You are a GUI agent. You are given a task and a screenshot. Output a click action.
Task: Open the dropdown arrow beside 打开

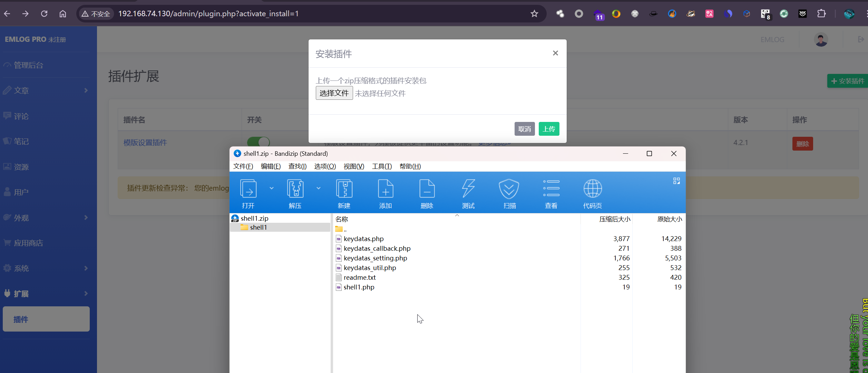[272, 188]
